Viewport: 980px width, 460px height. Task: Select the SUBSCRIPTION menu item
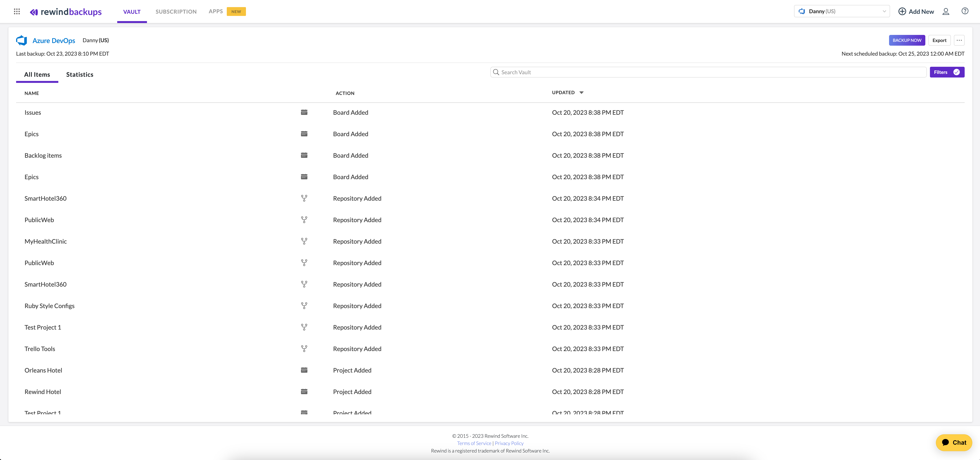pos(176,11)
